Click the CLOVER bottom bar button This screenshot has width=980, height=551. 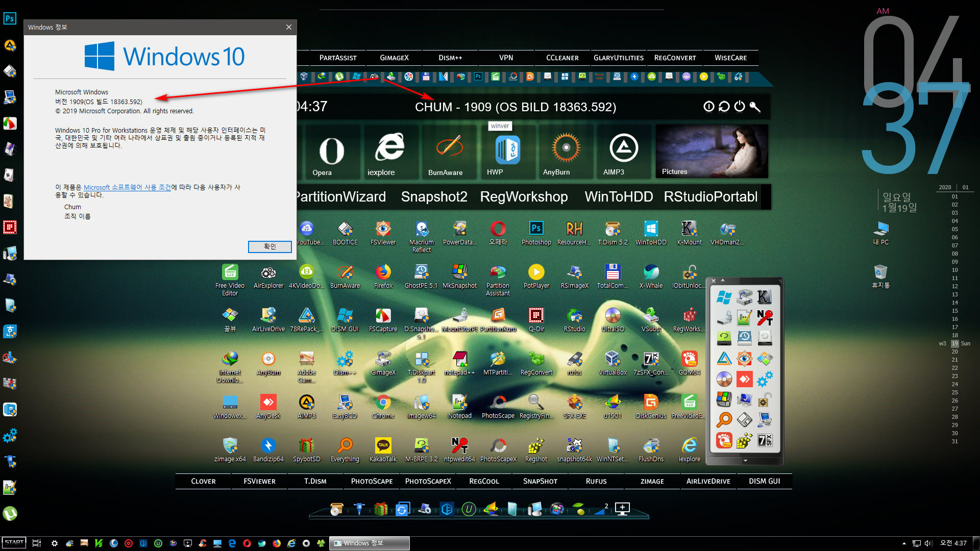[x=203, y=481]
